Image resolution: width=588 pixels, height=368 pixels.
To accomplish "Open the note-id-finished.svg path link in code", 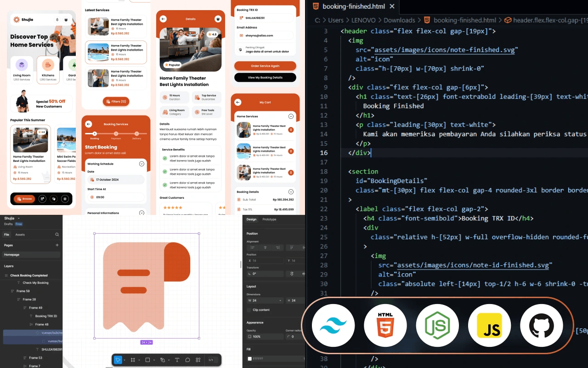I will (x=473, y=265).
